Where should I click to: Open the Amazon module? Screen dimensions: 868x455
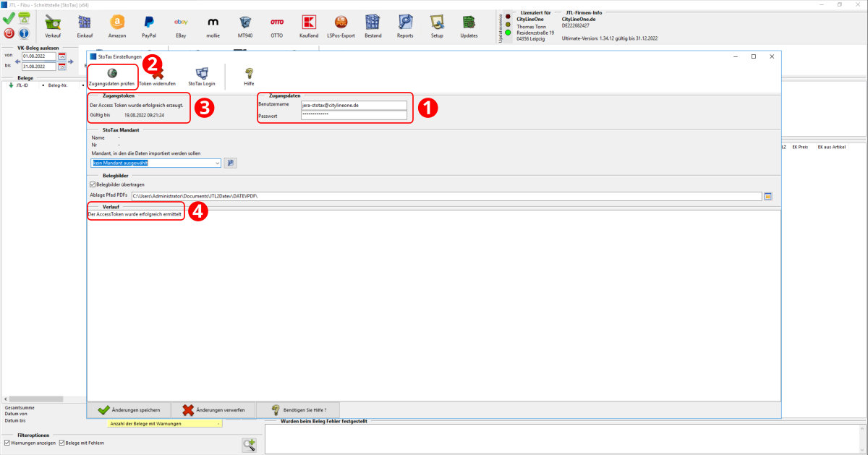(116, 25)
